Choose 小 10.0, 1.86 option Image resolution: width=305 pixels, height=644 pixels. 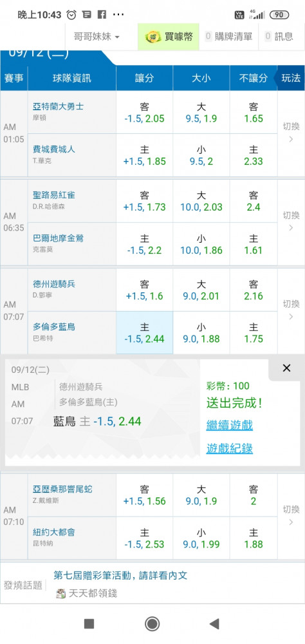click(201, 244)
